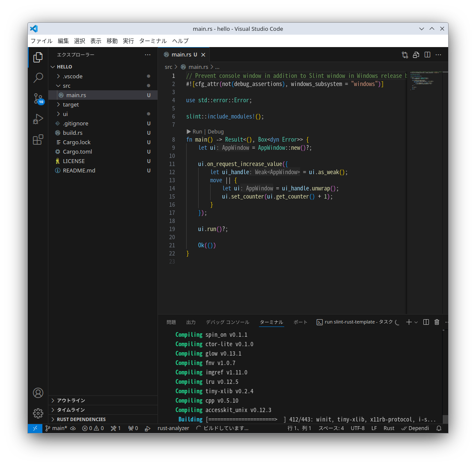The image size is (476, 466).
Task: Select README.md in the Explorer
Action: click(79, 170)
